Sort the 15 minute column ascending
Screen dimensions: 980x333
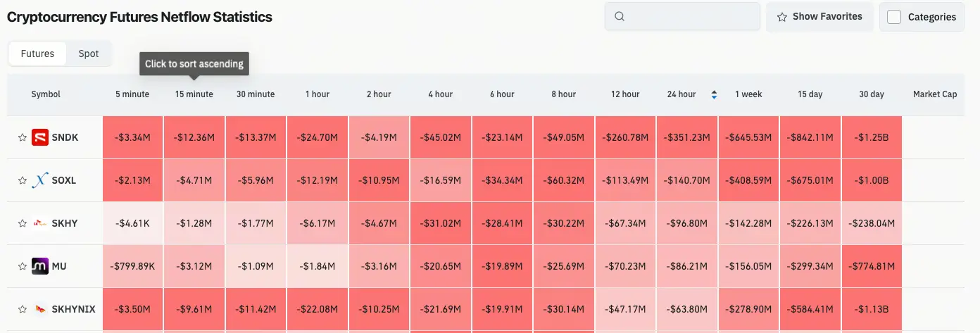click(194, 94)
